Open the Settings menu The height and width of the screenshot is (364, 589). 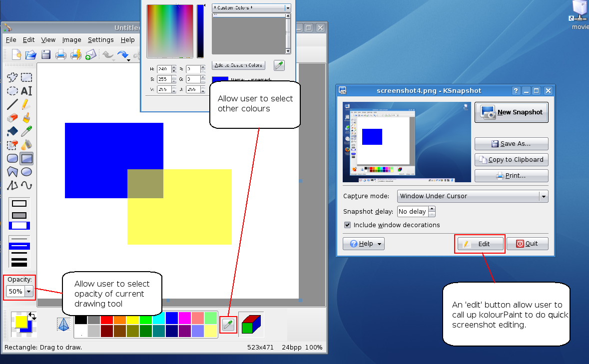point(101,40)
